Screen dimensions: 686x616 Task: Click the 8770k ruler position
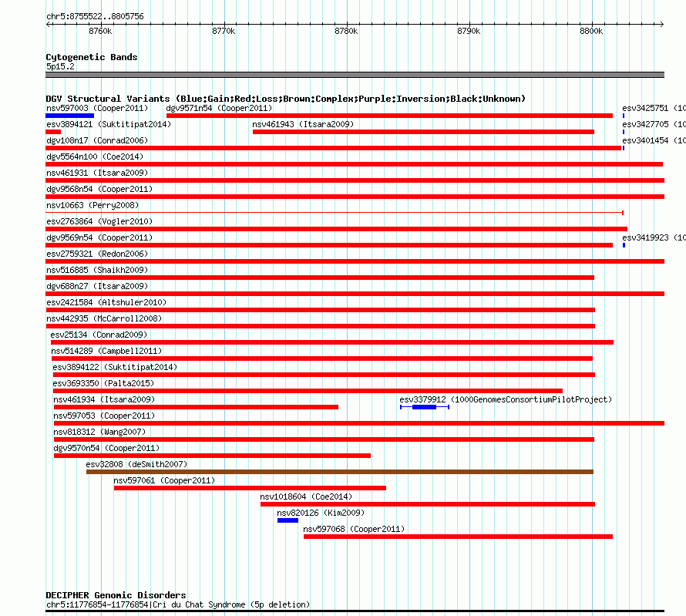point(224,31)
